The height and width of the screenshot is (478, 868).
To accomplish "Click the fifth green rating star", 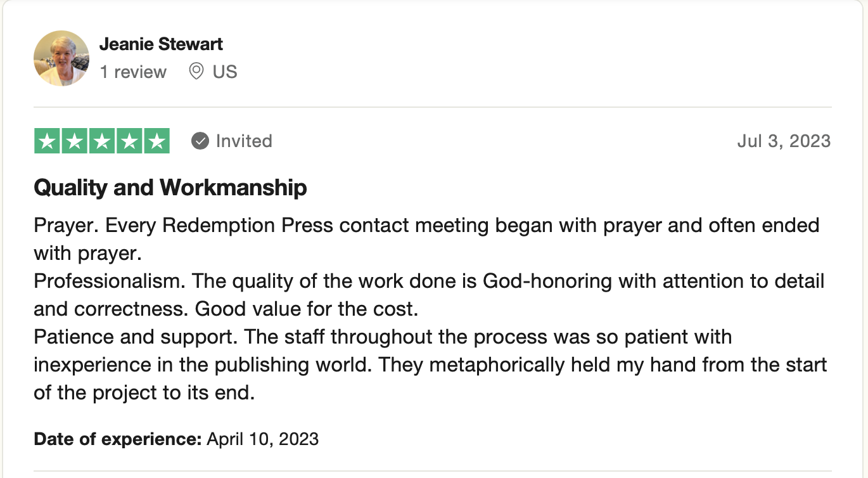I will pyautogui.click(x=156, y=141).
